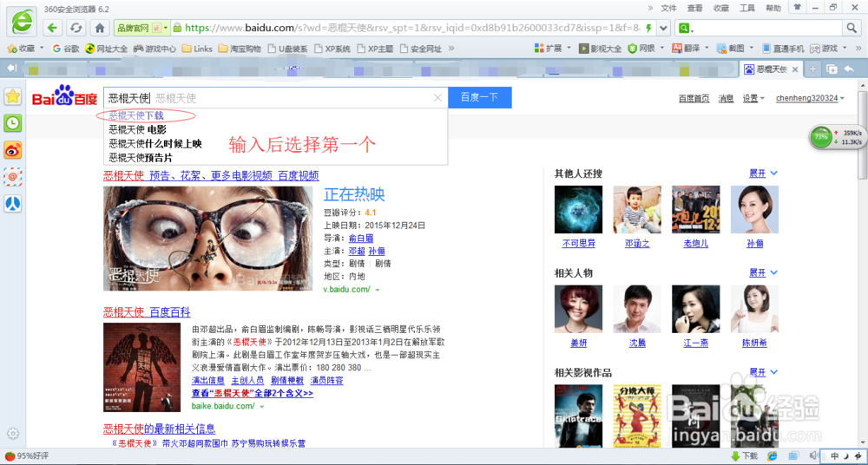Open the U盘装系 bookmark
This screenshot has height=465, width=868.
pos(287,49)
